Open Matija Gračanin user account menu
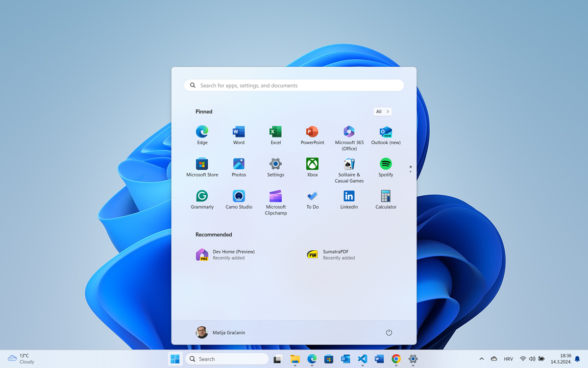Viewport: 588px width, 368px height. 220,332
